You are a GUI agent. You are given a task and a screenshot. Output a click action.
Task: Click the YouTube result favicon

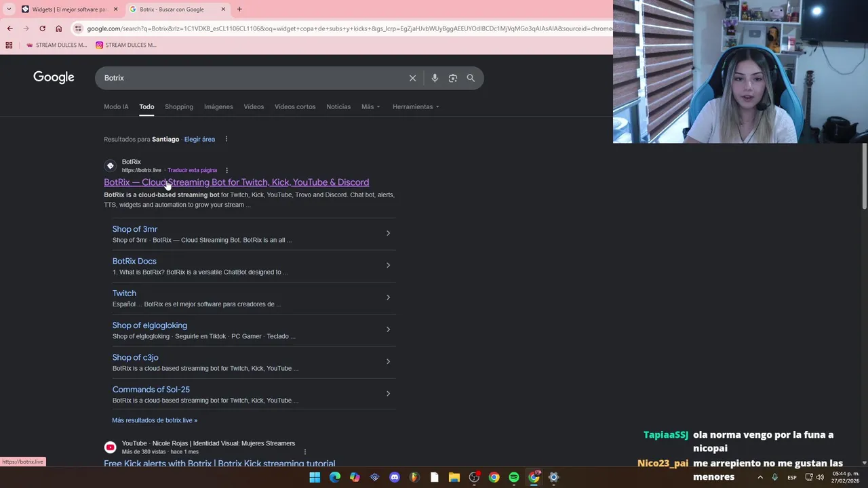pos(110,447)
